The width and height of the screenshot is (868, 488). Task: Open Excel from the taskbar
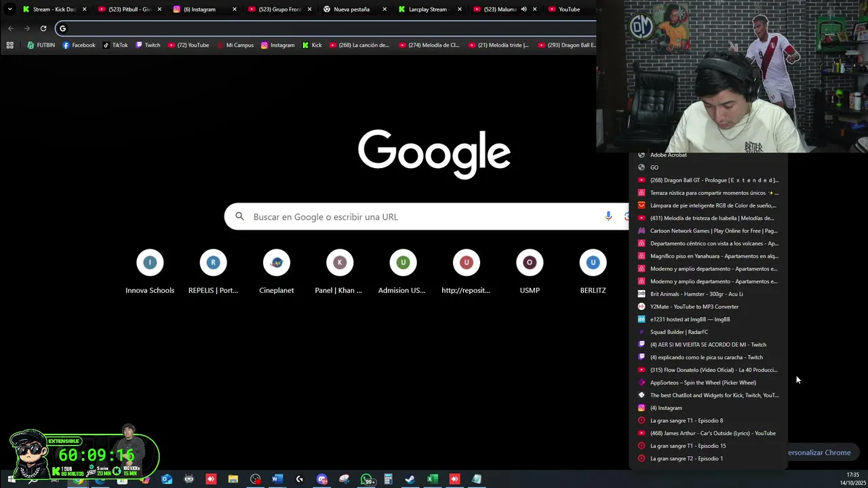pyautogui.click(x=432, y=479)
